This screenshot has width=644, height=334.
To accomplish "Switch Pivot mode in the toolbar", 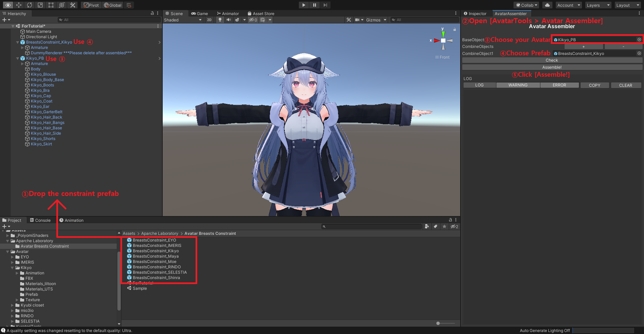I will tap(91, 5).
